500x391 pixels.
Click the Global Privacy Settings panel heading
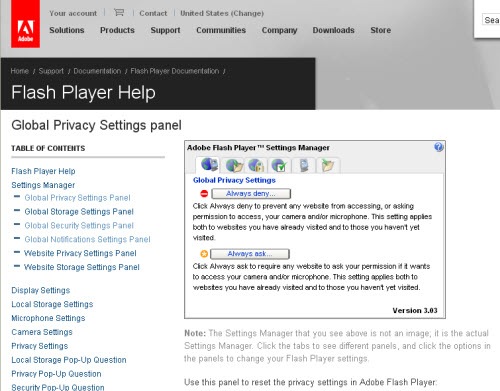(x=96, y=125)
